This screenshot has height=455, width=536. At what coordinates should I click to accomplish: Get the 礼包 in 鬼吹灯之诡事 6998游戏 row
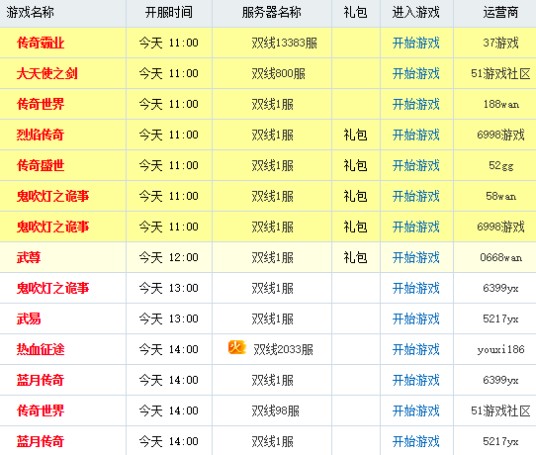(356, 227)
